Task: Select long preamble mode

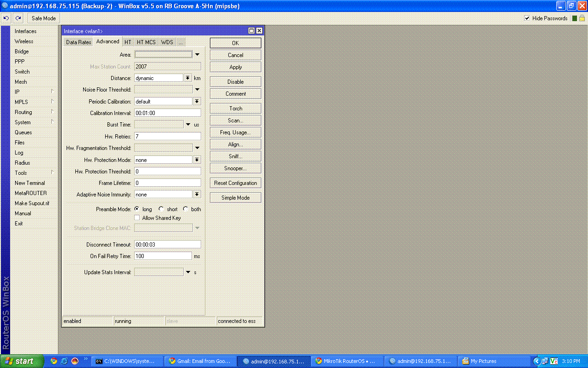Action: [137, 209]
